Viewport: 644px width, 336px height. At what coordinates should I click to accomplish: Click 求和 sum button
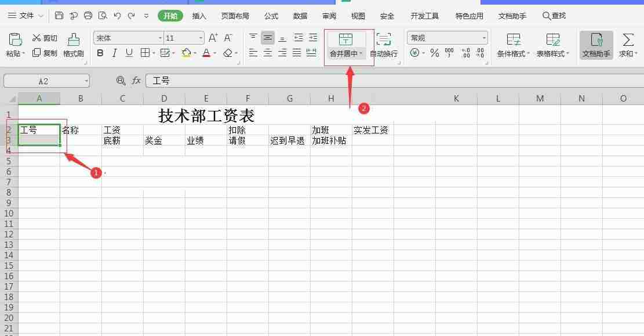[x=628, y=45]
